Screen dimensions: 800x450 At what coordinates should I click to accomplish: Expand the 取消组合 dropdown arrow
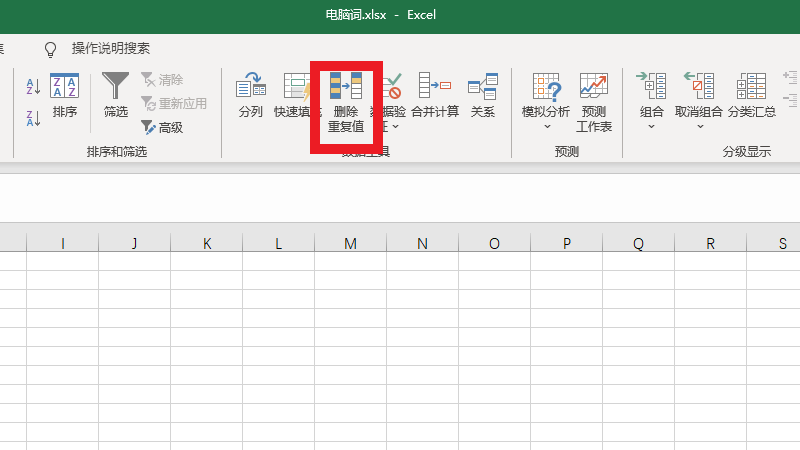pos(700,127)
